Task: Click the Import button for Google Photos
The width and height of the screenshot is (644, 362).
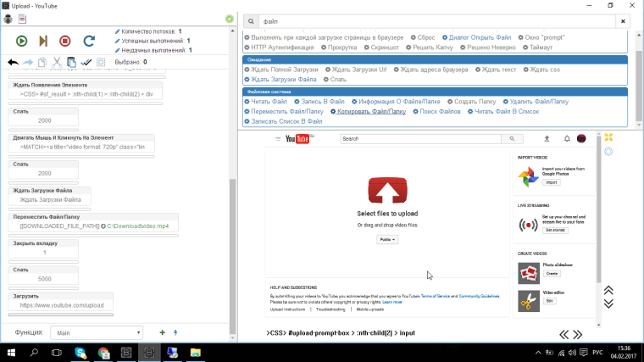Action: click(x=551, y=182)
